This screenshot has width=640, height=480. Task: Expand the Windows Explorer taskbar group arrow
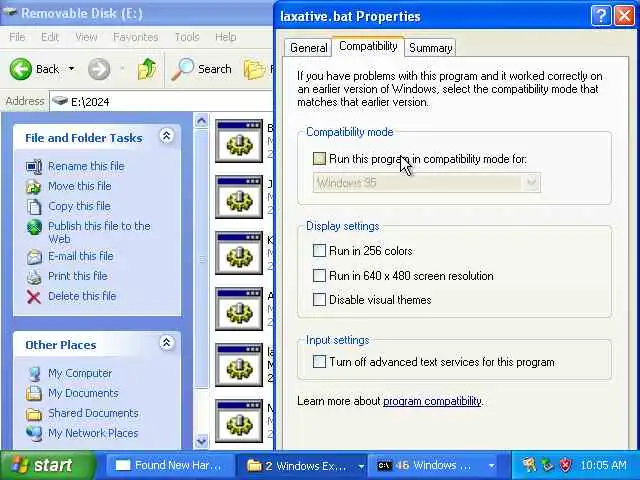click(361, 466)
